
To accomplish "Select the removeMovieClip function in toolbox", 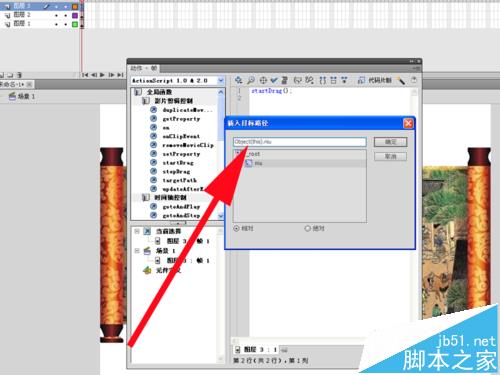I will [188, 145].
